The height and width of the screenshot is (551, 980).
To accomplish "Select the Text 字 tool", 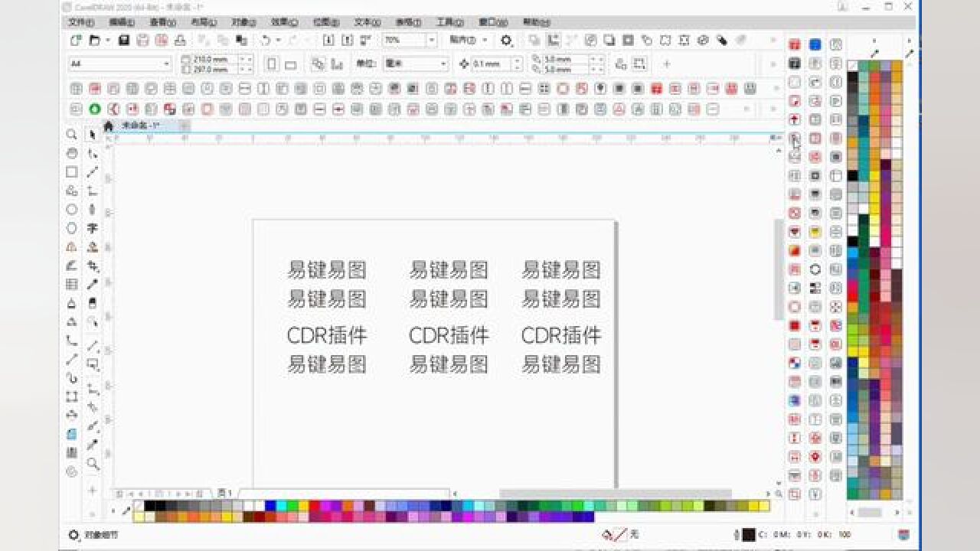I will coord(93,228).
